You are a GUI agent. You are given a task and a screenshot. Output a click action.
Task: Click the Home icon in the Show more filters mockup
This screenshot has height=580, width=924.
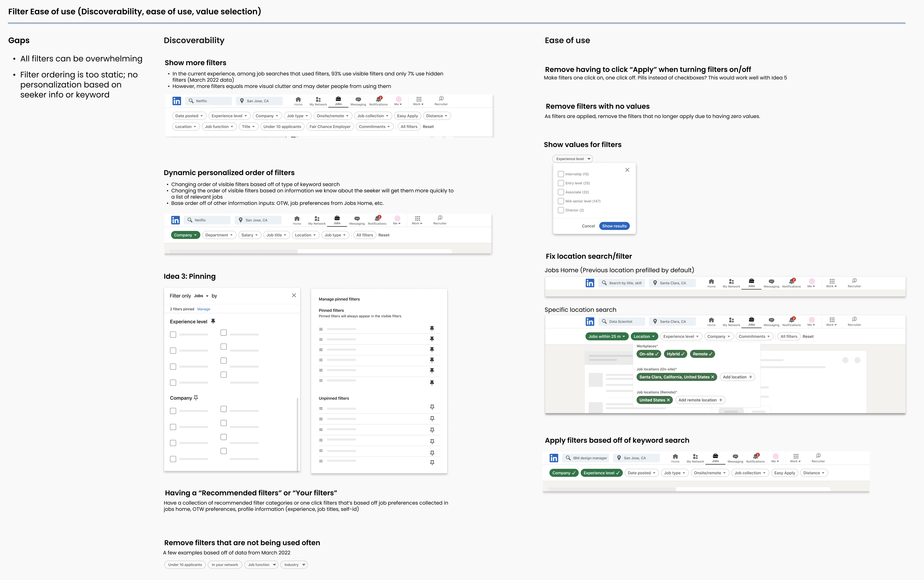coord(298,99)
